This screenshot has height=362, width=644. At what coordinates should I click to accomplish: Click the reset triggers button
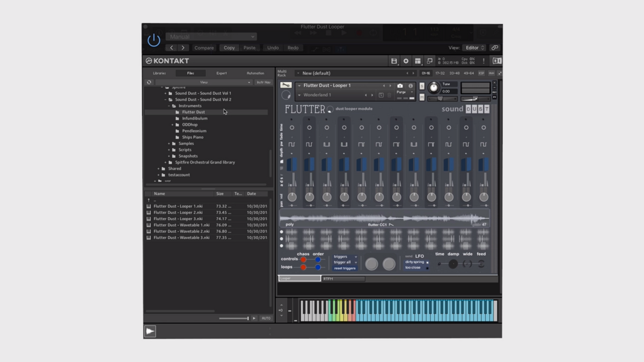(345, 268)
